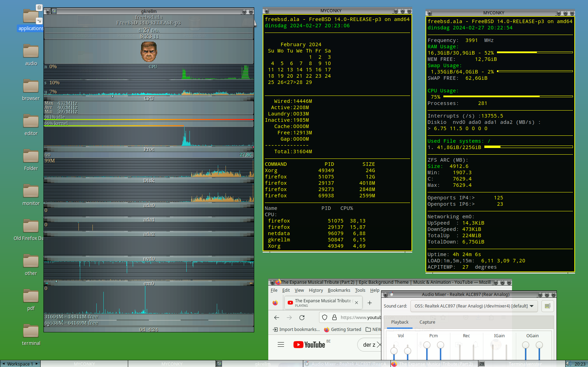This screenshot has width=588, height=367.
Task: Click the left OGain slider knob
Action: tap(526, 345)
